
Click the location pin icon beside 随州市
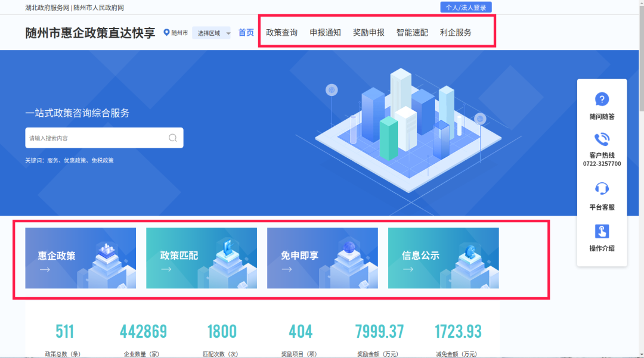pos(167,33)
